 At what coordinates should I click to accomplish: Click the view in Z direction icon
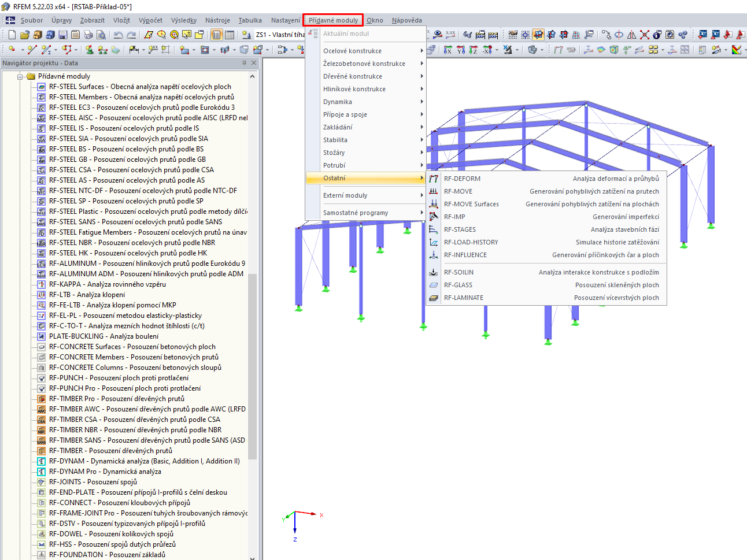tap(474, 50)
